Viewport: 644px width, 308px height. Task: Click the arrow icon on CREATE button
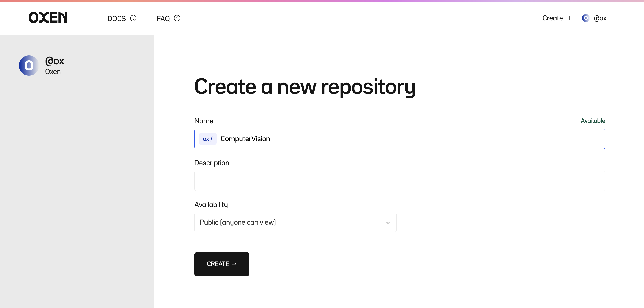click(234, 264)
